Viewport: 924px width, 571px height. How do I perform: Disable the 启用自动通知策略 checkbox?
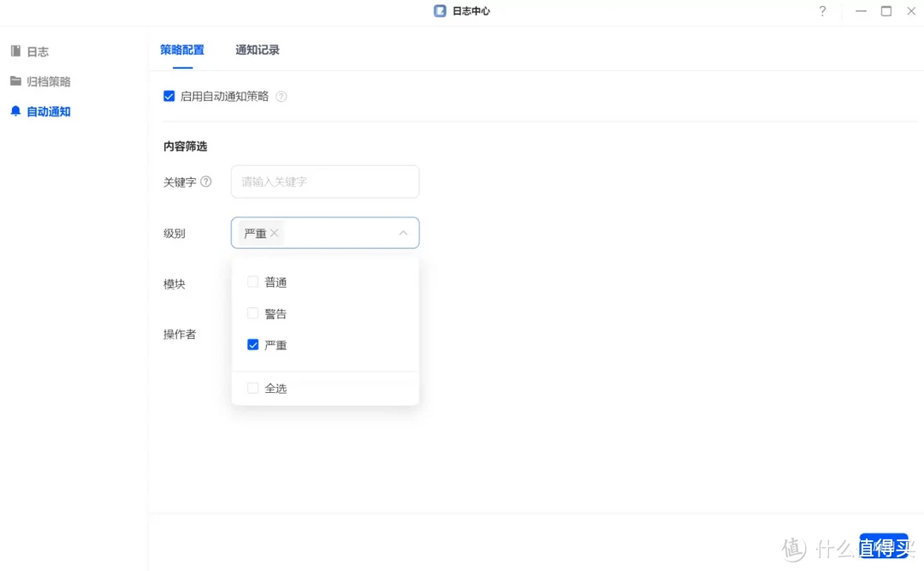tap(169, 96)
